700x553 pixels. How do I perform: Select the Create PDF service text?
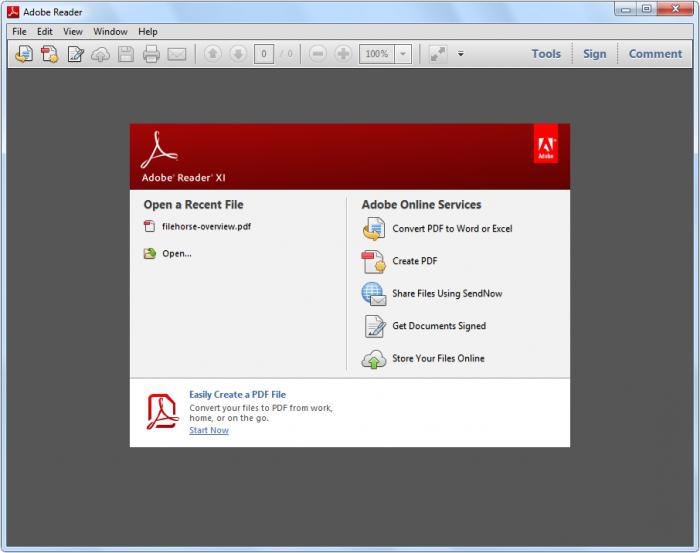[415, 261]
